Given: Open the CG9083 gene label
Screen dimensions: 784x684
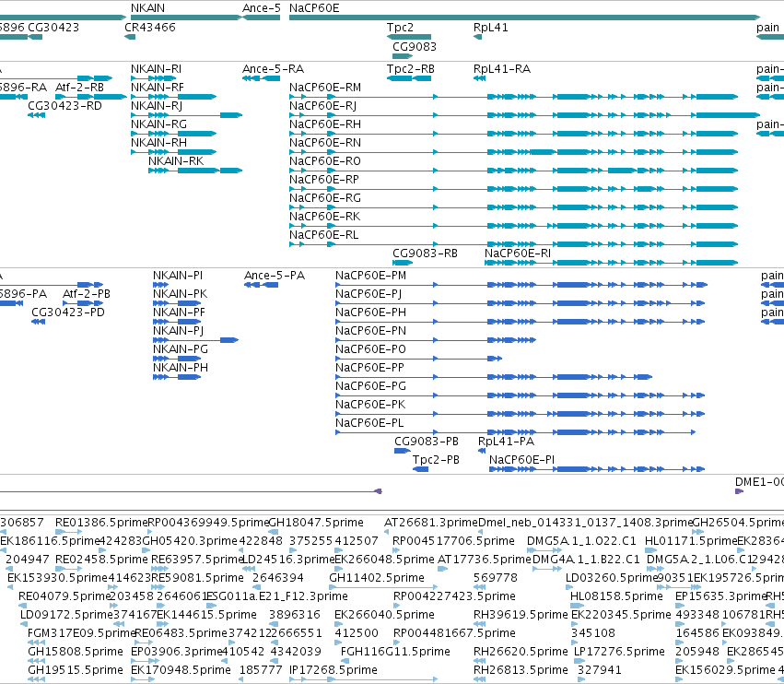Looking at the screenshot, I should 415,46.
